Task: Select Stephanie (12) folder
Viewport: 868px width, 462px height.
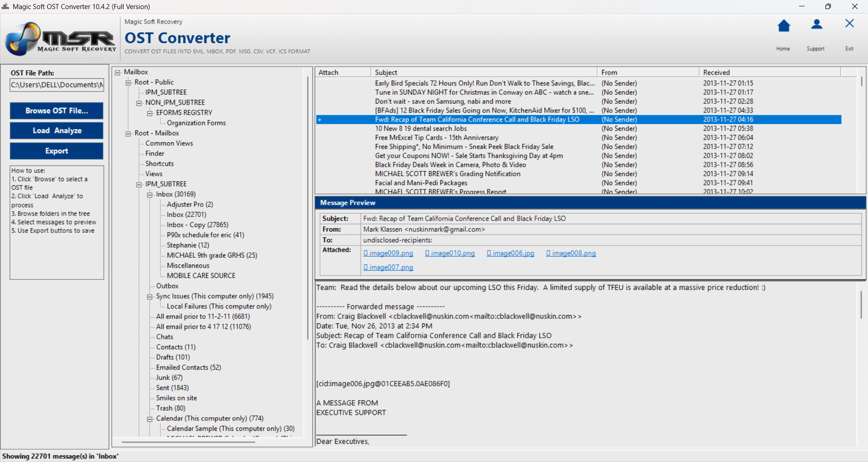Action: pyautogui.click(x=188, y=245)
